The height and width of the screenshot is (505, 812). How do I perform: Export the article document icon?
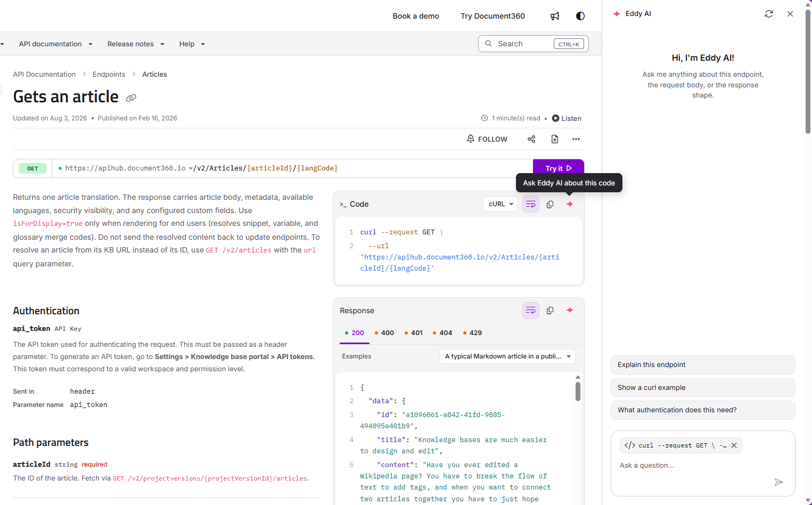555,139
